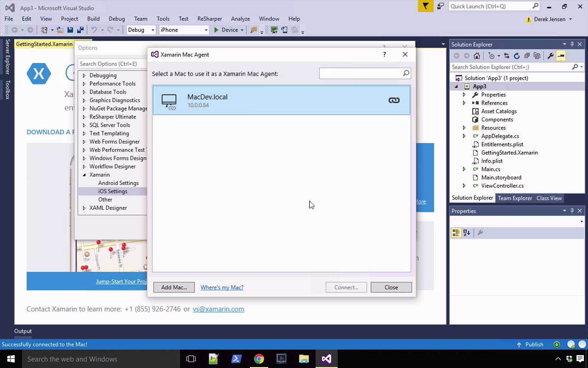Toggle Preview Selected Items button in Solution Explorer
Screen dimensions: 588x368
point(561,56)
